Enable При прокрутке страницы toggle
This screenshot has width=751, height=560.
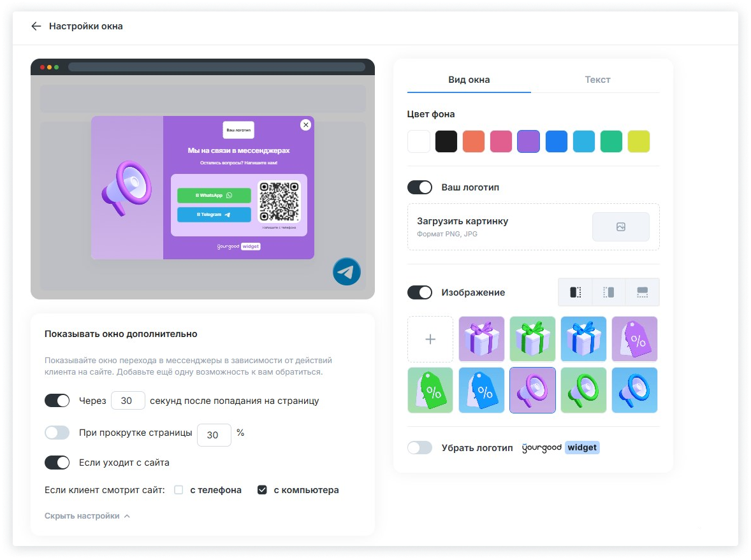(57, 433)
